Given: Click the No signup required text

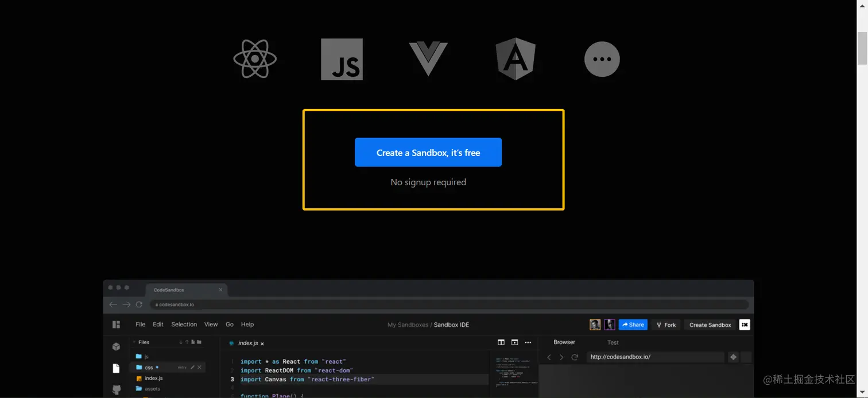Looking at the screenshot, I should point(428,182).
